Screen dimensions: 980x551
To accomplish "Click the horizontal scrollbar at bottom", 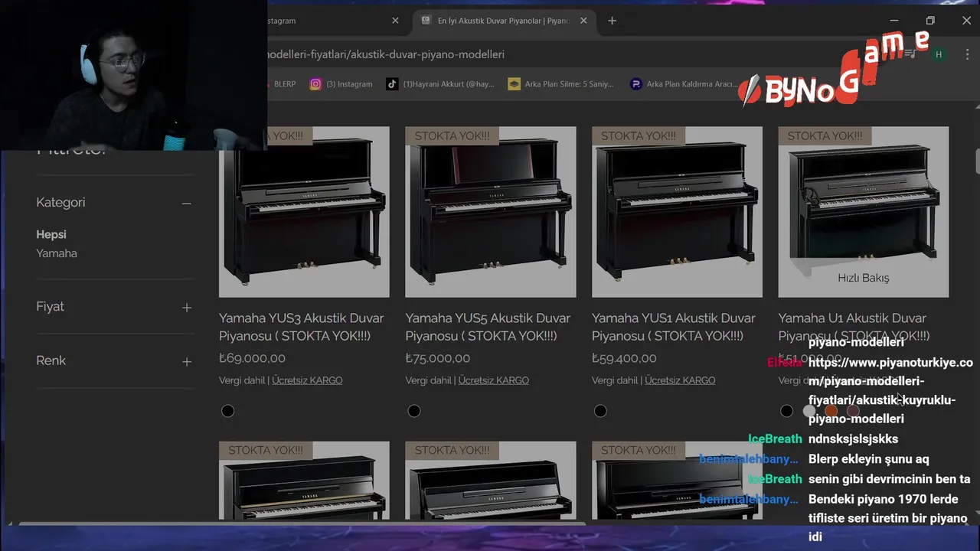I will click(x=302, y=524).
